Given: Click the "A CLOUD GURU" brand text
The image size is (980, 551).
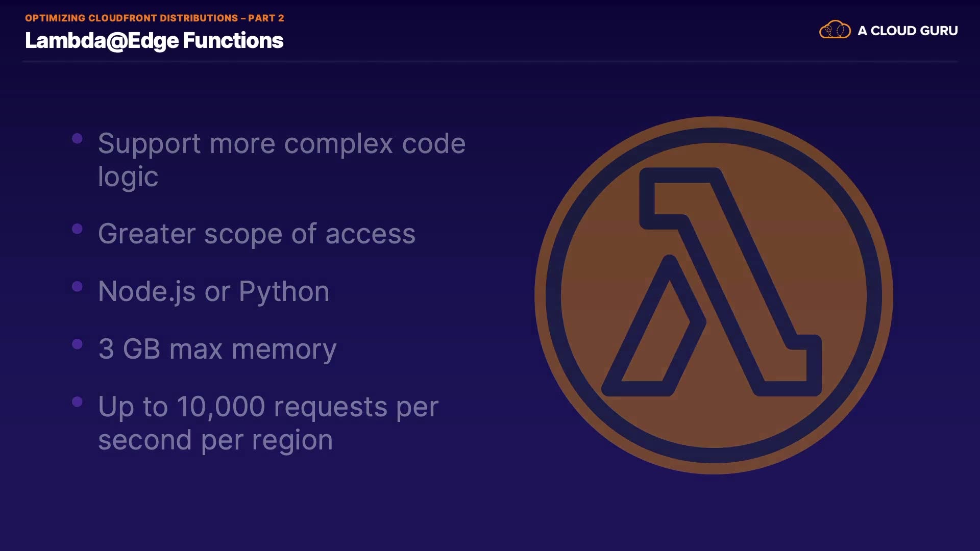Looking at the screenshot, I should click(x=908, y=31).
